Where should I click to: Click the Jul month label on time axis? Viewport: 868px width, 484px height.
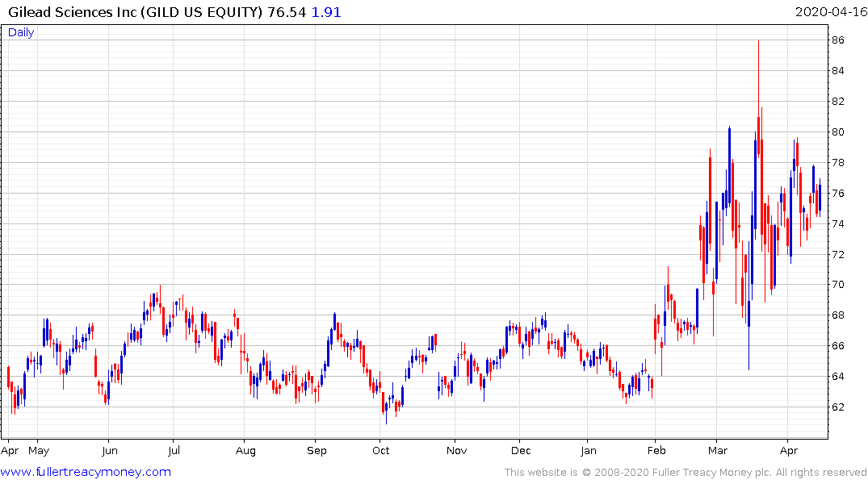(174, 451)
